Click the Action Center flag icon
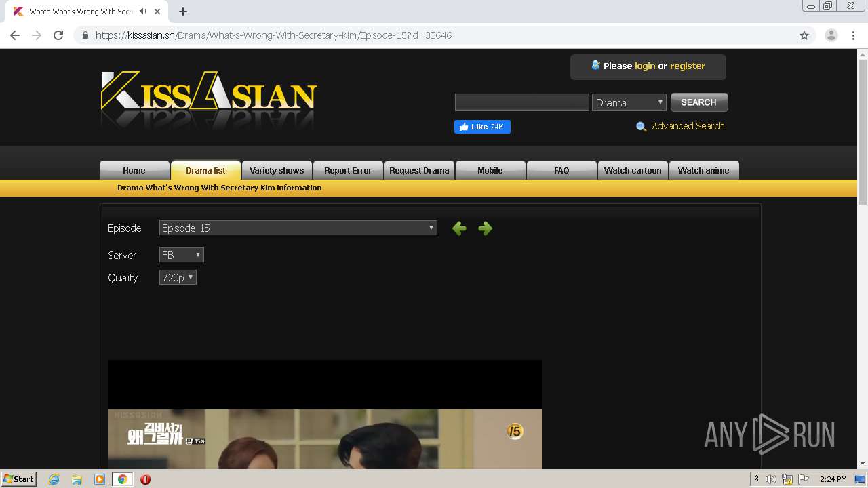Image resolution: width=868 pixels, height=488 pixels. (x=804, y=479)
